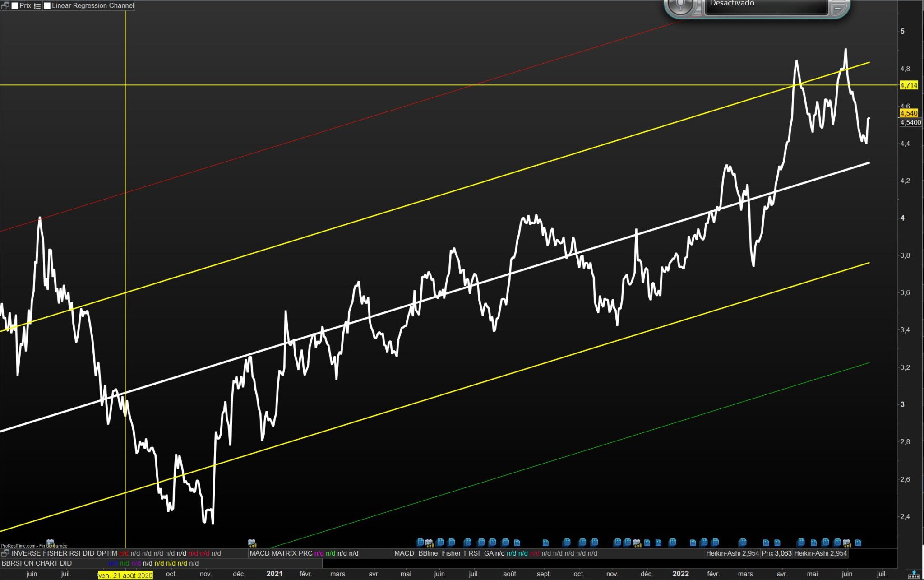Select the MACD MATRIX PRC indicator label
This screenshot has height=580, width=924.
coord(281,553)
